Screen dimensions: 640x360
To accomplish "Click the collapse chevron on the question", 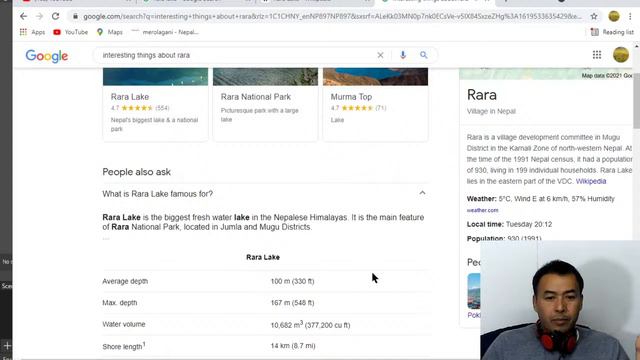I will [422, 193].
